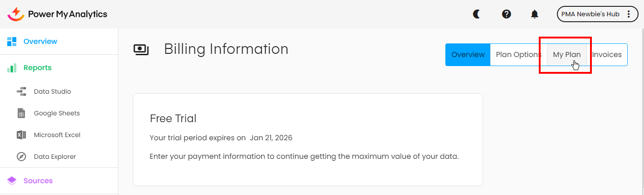The width and height of the screenshot is (644, 195).
Task: Open notifications bell icon
Action: pos(535,14)
